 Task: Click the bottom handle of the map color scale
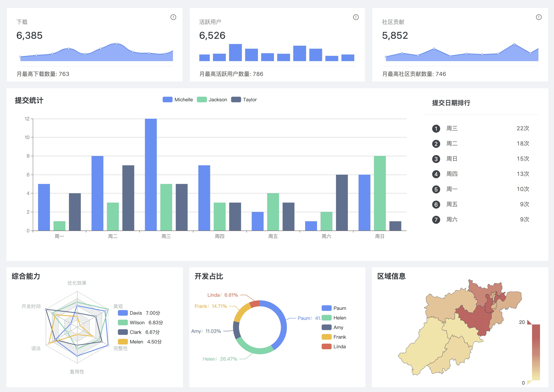click(529, 382)
